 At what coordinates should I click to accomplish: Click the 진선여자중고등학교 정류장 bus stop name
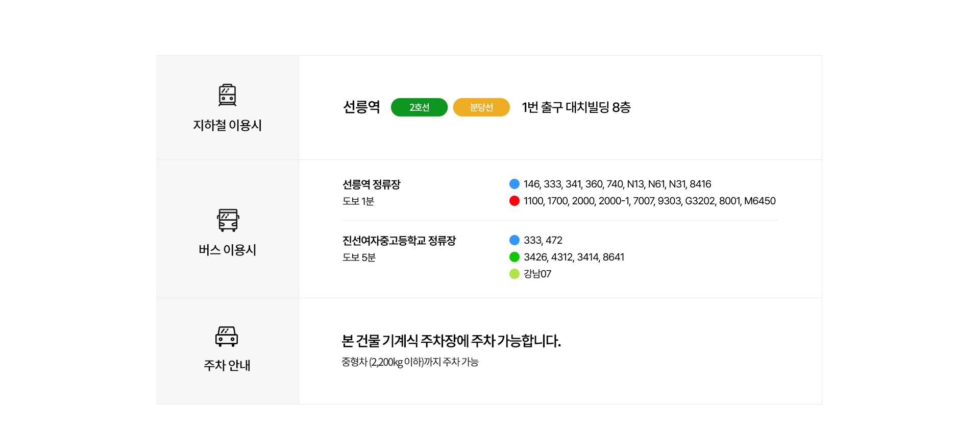pyautogui.click(x=399, y=241)
